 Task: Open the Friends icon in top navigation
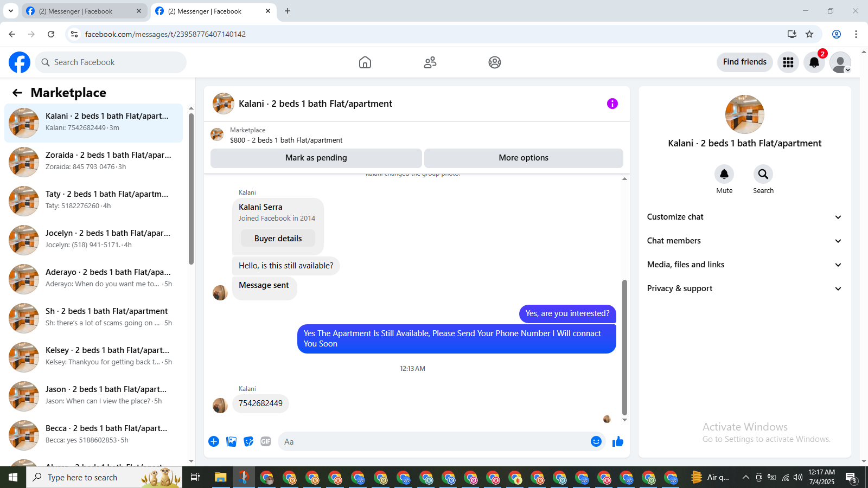[x=430, y=62]
